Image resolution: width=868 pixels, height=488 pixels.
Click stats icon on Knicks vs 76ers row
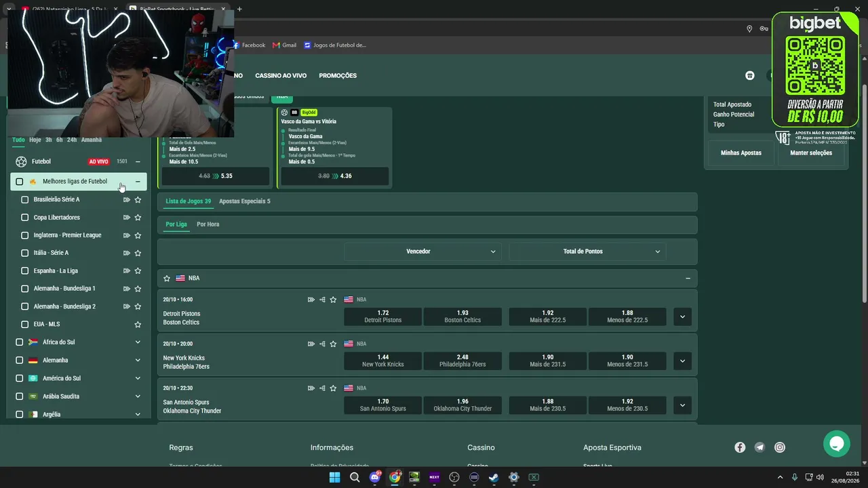[322, 344]
